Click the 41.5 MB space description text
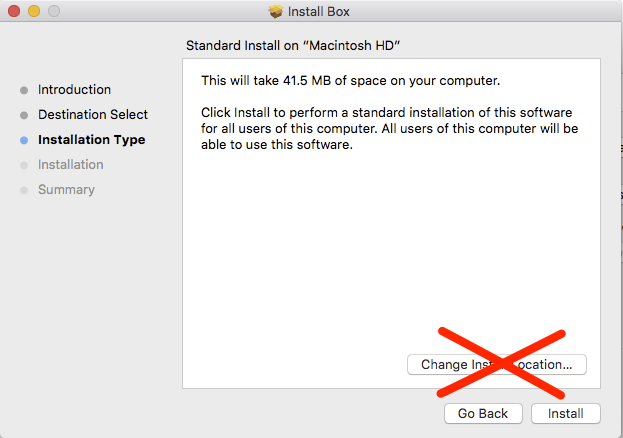 pyautogui.click(x=350, y=81)
